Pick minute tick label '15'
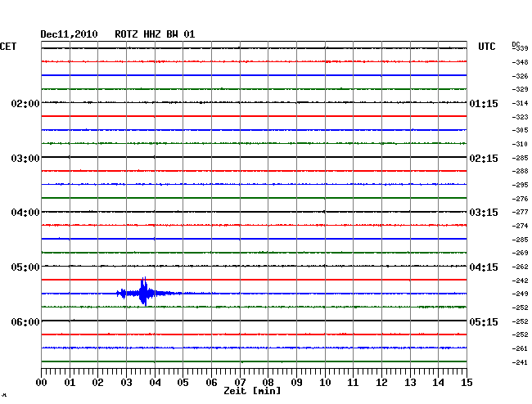Image resolution: width=532 pixels, height=404 pixels. point(467,383)
